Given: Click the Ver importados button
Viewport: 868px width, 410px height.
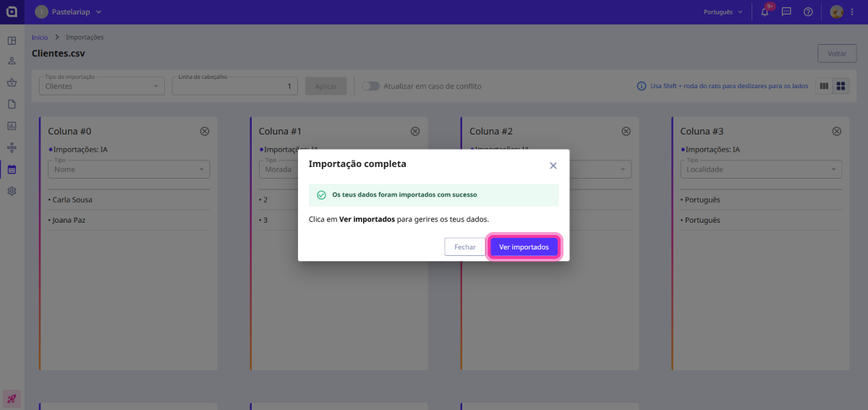Looking at the screenshot, I should tap(524, 247).
